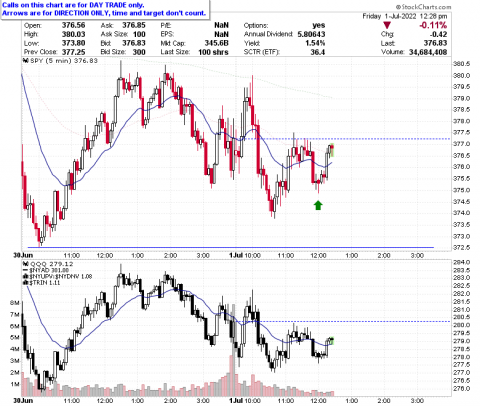
Task: Click the red down triangle beside -0.11%
Action: tap(387, 26)
